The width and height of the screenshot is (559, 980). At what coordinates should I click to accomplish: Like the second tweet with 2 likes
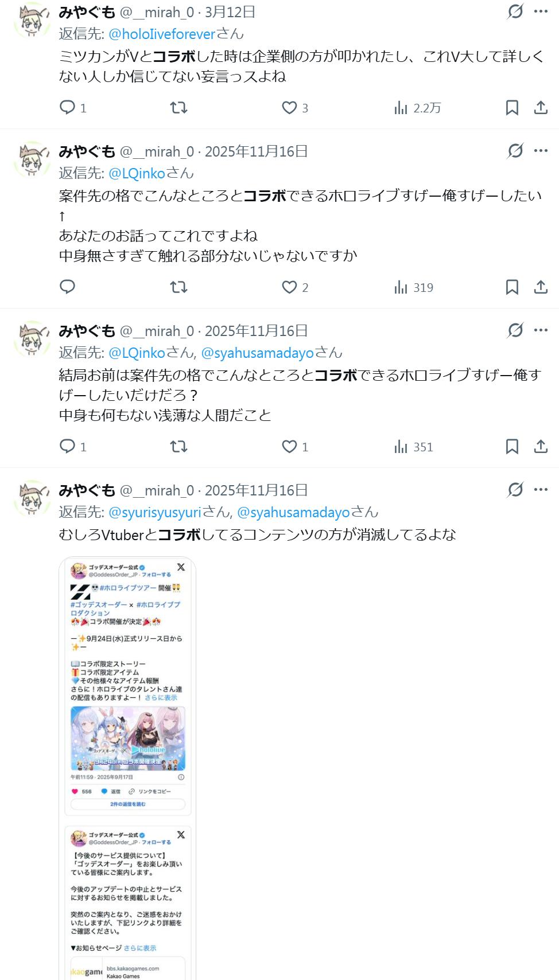tap(289, 287)
